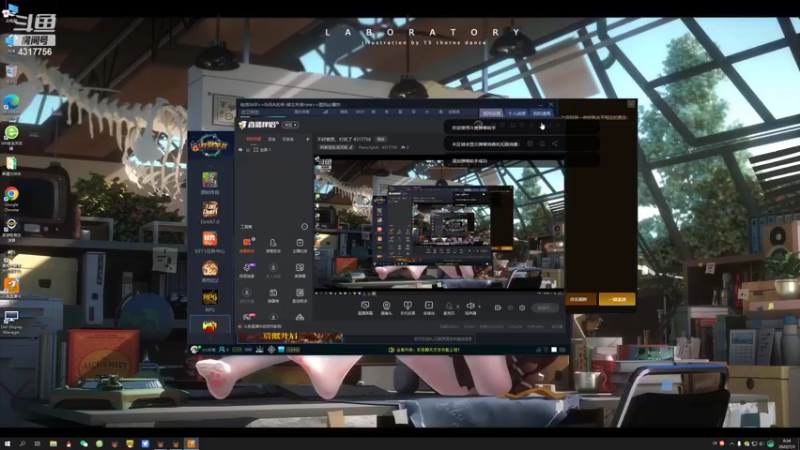The width and height of the screenshot is (800, 450).
Task: Click the screen capture source icon
Action: [x=365, y=308]
